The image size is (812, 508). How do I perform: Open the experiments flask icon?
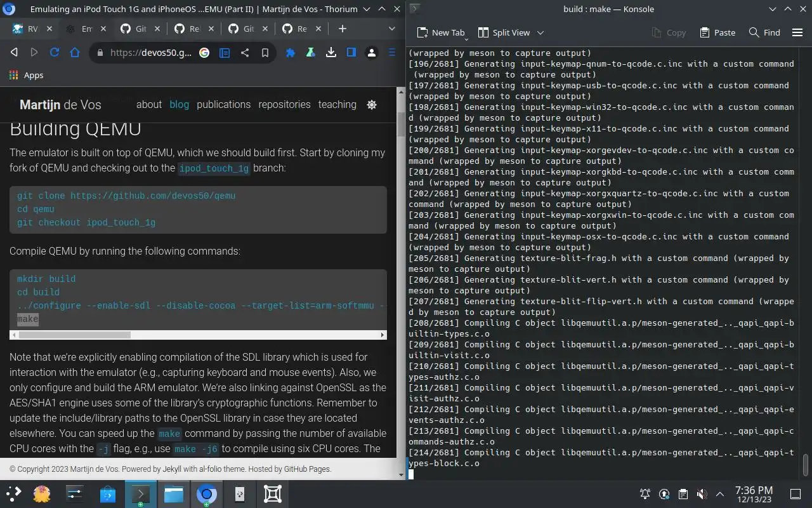pyautogui.click(x=311, y=53)
